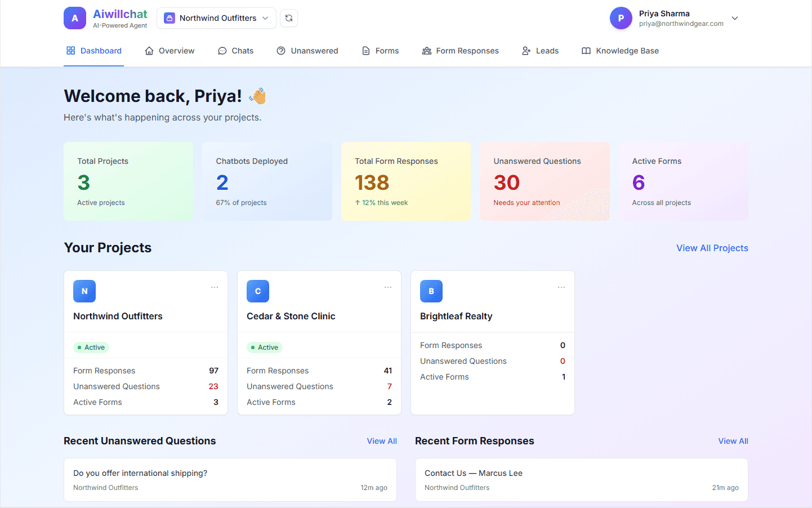Click View All for Recent Unanswered Questions
812x508 pixels.
click(x=382, y=441)
